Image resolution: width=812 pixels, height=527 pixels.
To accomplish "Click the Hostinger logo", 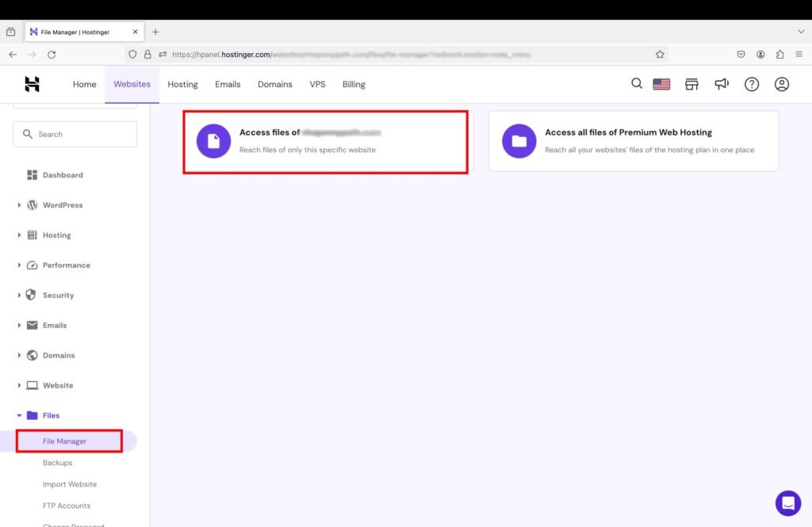I will tap(32, 84).
